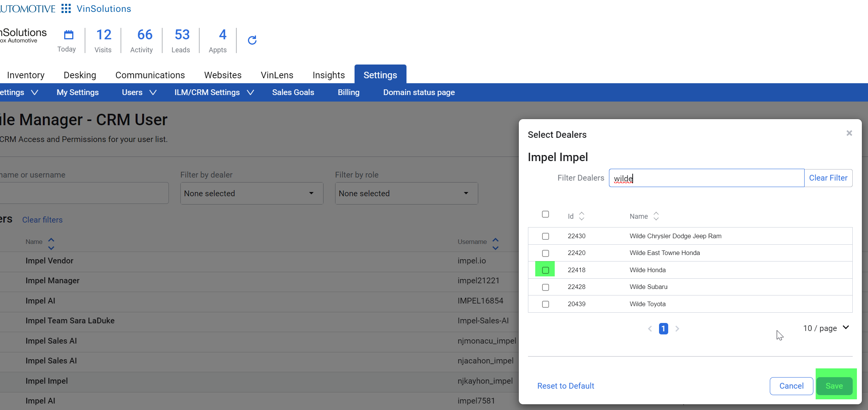Open the Sales Goals menu item
868x410 pixels.
click(x=293, y=92)
